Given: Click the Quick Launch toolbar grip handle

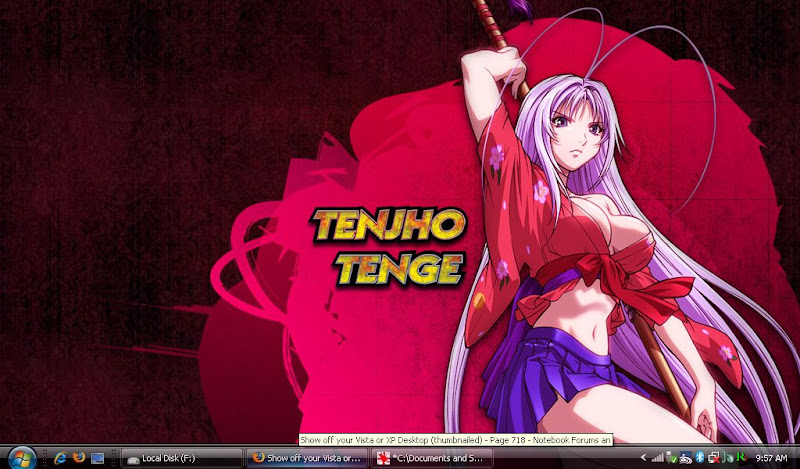Looking at the screenshot, I should pos(44,458).
